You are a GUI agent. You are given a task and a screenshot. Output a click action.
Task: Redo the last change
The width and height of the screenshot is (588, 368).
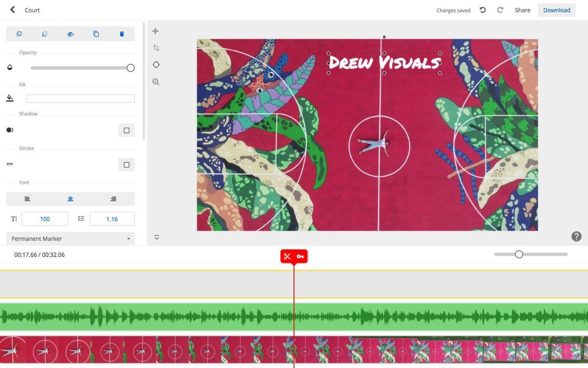click(500, 10)
